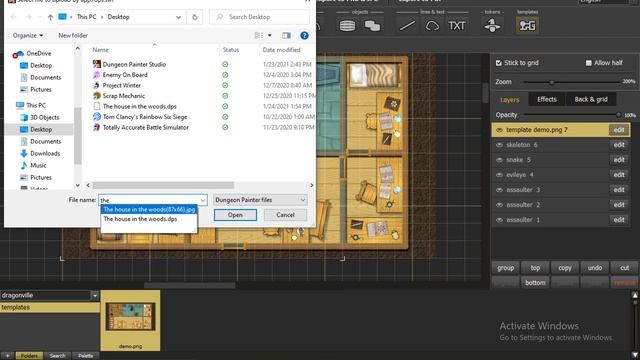Open the view options dropdown arrow

coord(269,36)
